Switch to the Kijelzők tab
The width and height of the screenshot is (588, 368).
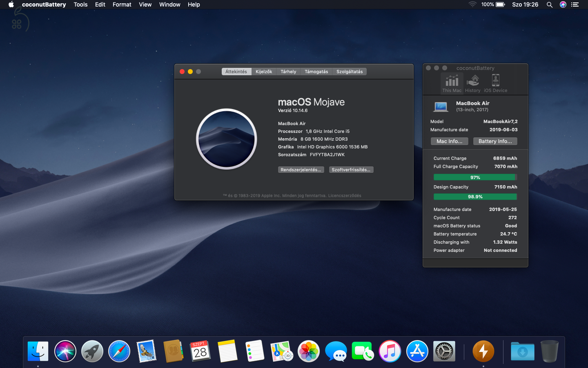click(x=264, y=72)
